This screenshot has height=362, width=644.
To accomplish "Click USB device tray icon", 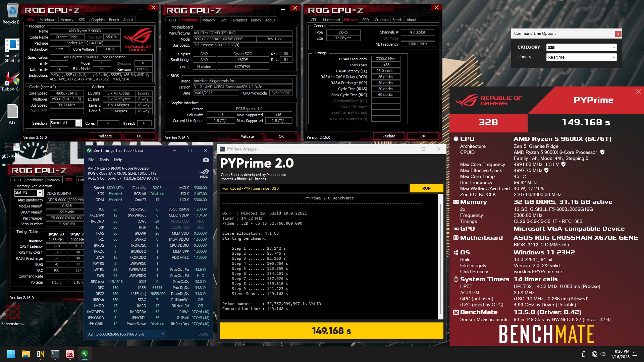I will [x=584, y=354].
